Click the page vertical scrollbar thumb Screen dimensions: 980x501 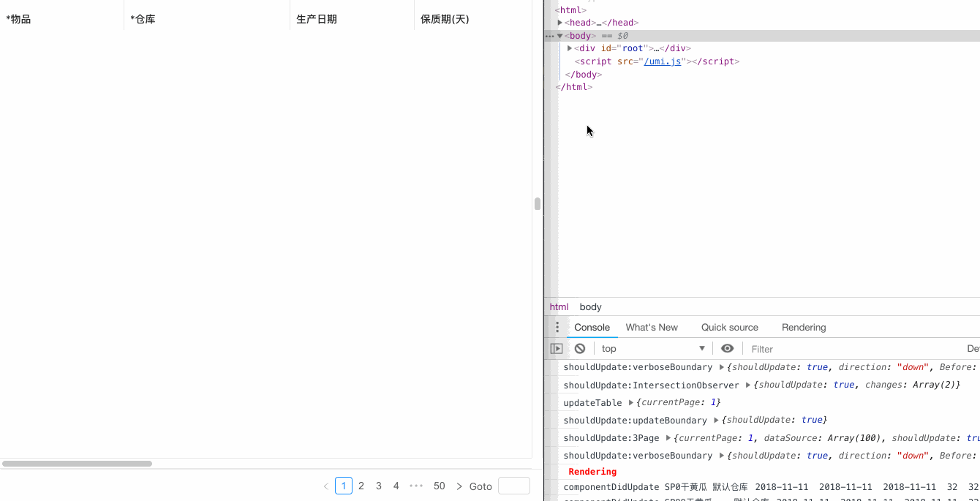click(x=538, y=204)
